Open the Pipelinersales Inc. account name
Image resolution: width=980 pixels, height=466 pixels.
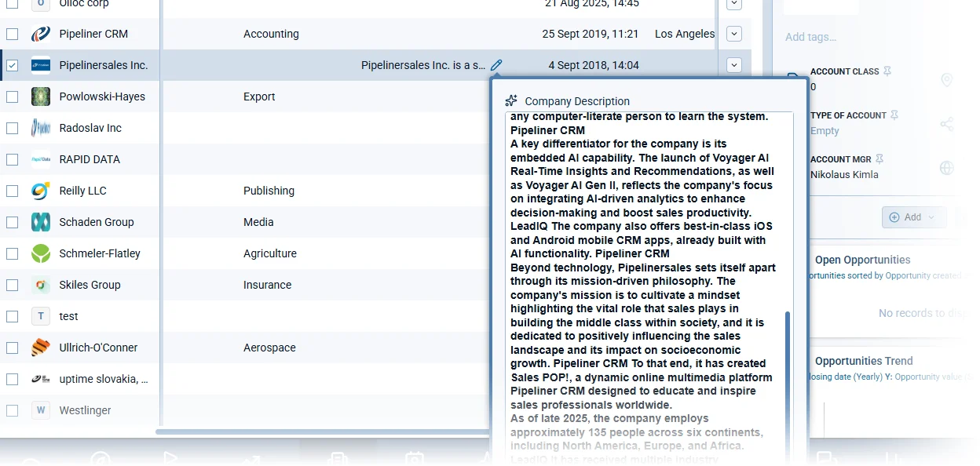click(x=104, y=65)
